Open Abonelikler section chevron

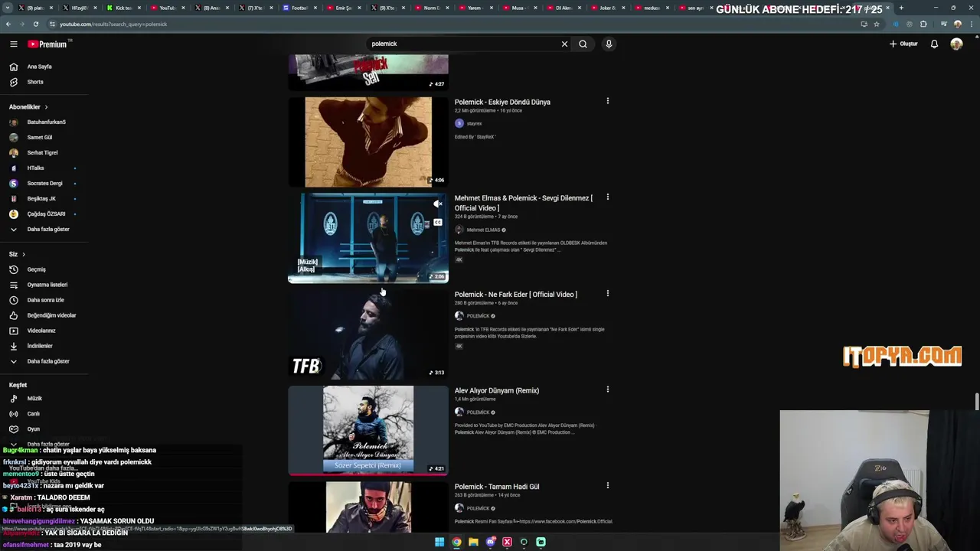point(46,107)
